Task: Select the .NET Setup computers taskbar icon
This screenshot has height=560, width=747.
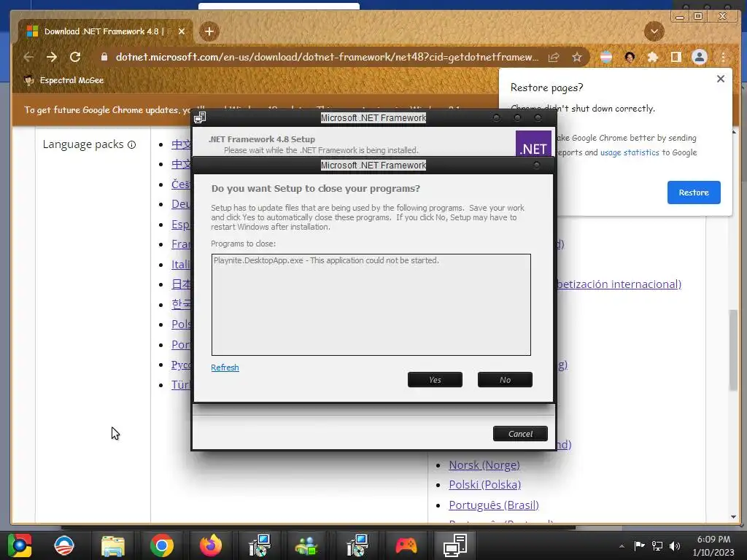Action: coord(455,545)
